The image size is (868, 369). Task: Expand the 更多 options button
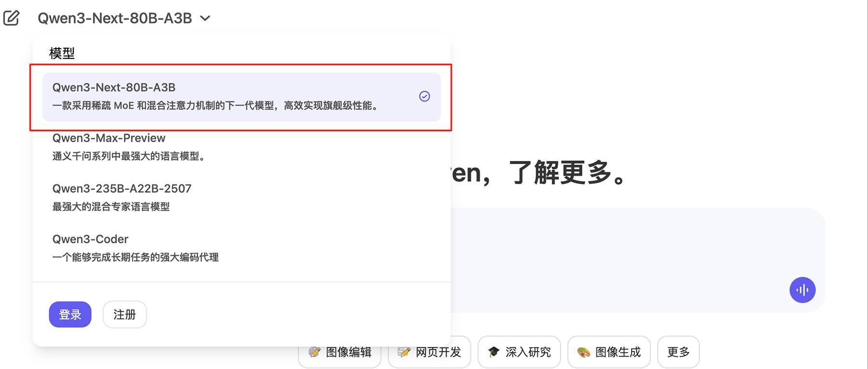678,352
